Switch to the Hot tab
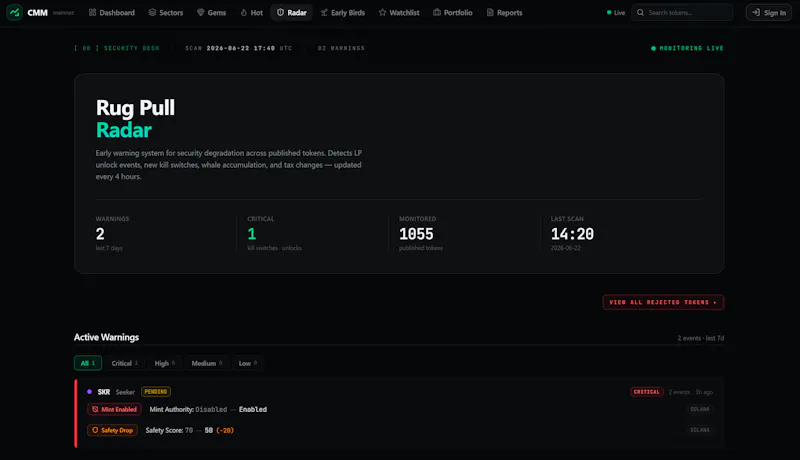 point(252,12)
